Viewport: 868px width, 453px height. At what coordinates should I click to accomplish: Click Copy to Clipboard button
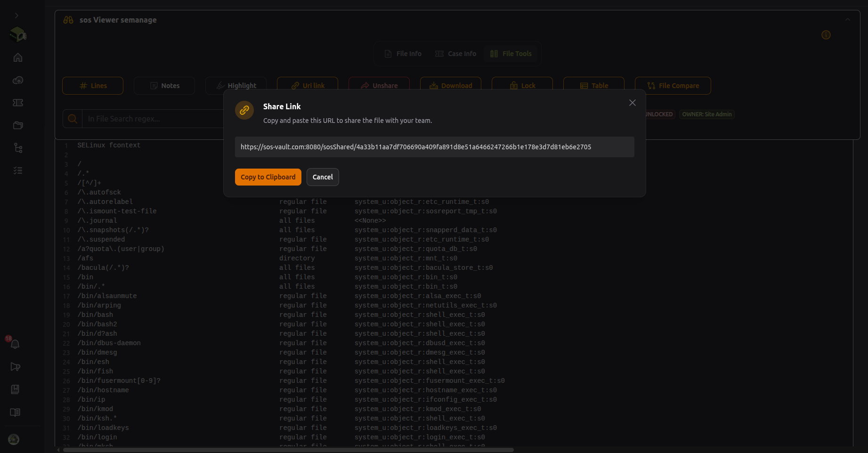(268, 177)
